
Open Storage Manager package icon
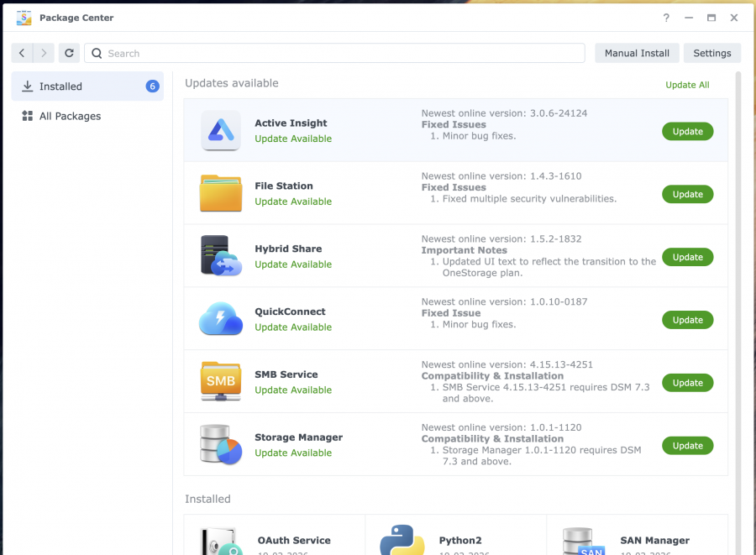click(221, 444)
